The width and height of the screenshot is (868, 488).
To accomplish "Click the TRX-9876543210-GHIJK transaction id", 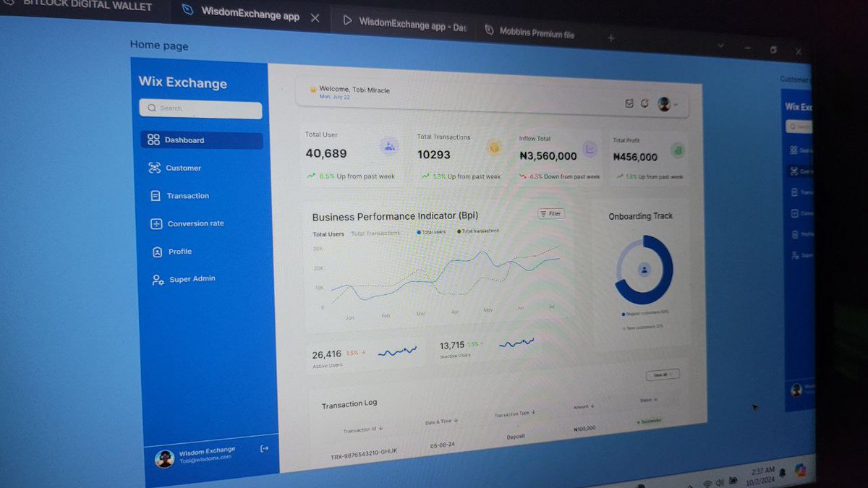I will pos(364,454).
